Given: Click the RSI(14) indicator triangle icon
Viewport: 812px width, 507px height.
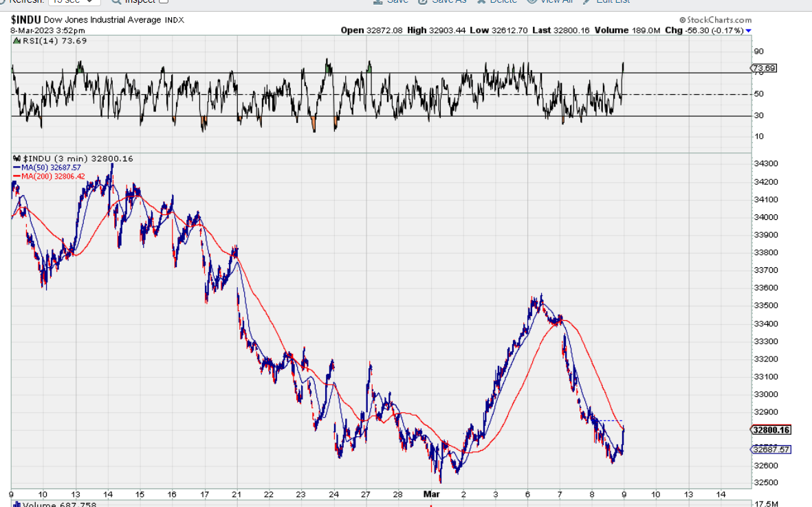Looking at the screenshot, I should point(15,41).
